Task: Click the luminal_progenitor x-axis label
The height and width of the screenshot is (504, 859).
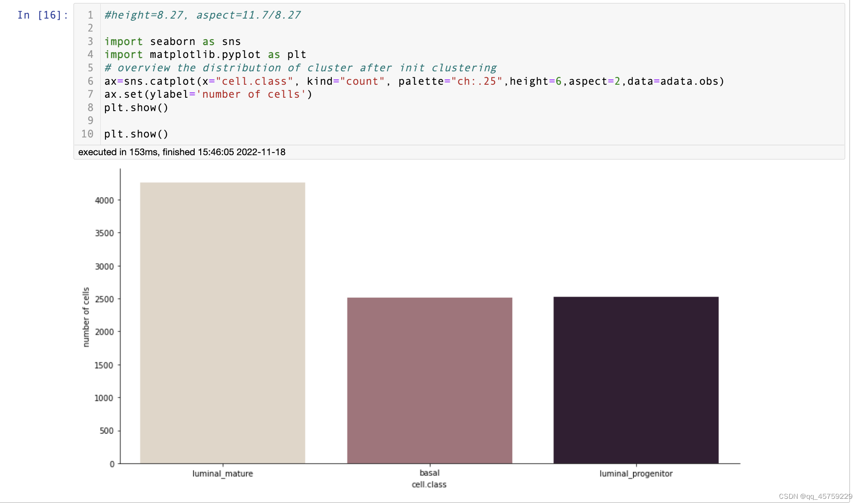Action: pos(636,474)
